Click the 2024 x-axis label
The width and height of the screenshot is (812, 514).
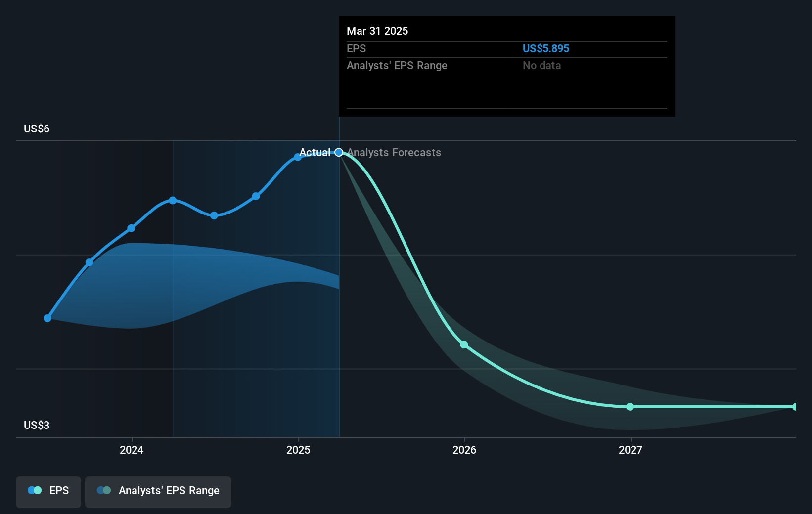pos(132,450)
